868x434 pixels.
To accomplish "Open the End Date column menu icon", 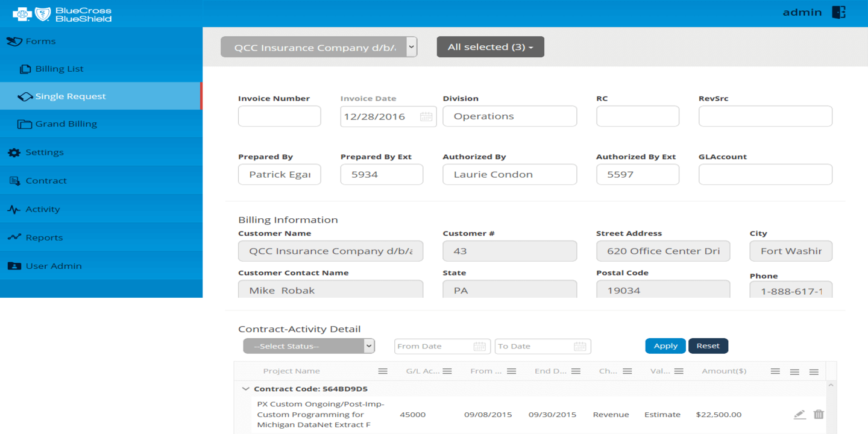I will 576,371.
